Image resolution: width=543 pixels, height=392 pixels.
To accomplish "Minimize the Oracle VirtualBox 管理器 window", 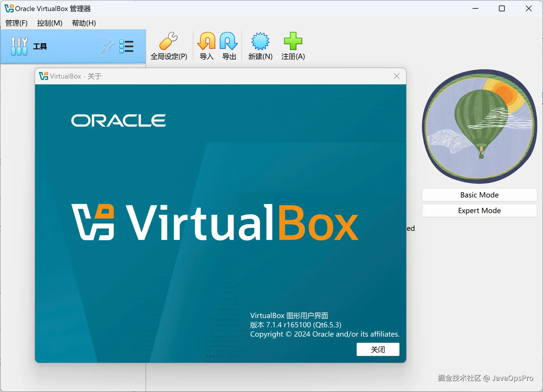I will click(475, 8).
